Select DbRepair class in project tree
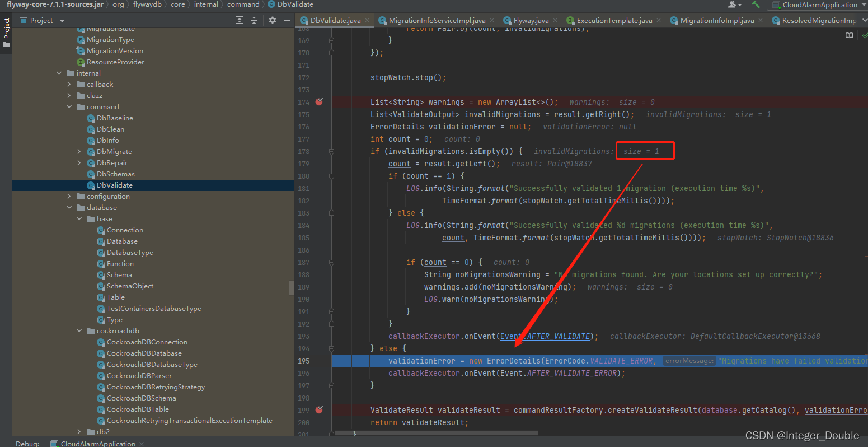The image size is (868, 447). (x=112, y=163)
